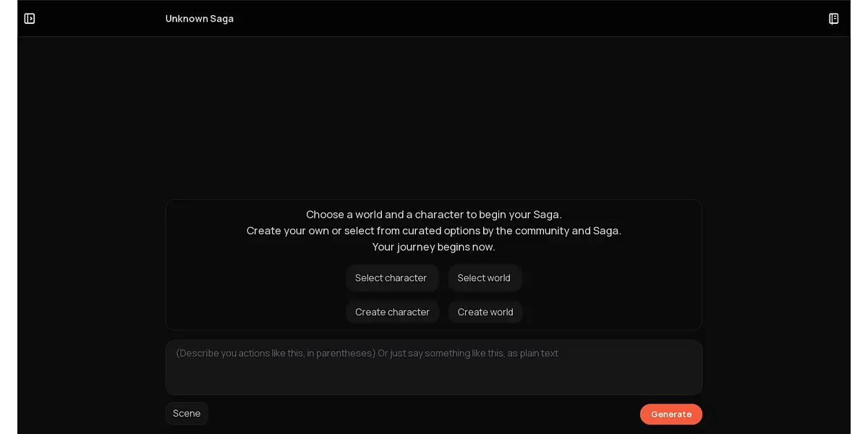Image resolution: width=868 pixels, height=434 pixels.
Task: Open the notebook icon in the header
Action: click(833, 19)
